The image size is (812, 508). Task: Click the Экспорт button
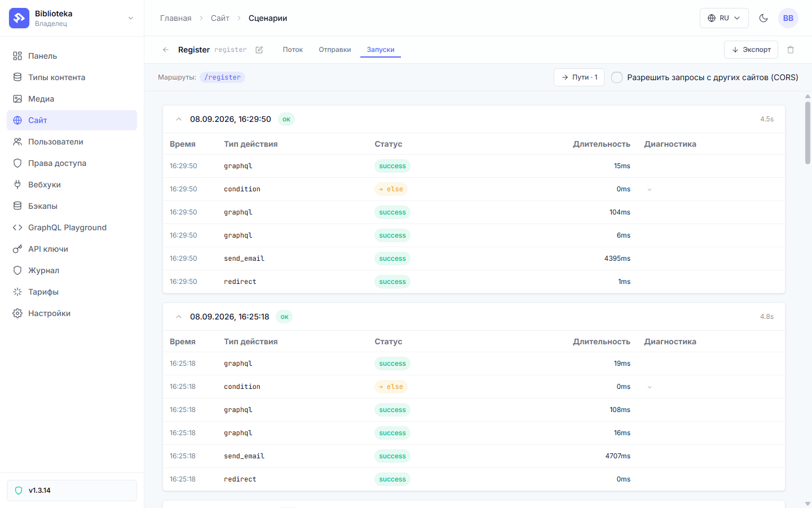click(751, 50)
